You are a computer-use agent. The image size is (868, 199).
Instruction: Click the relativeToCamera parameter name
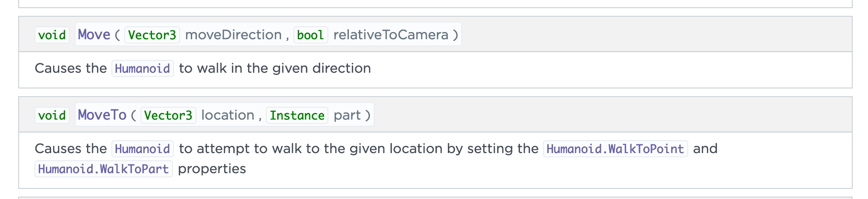[391, 35]
